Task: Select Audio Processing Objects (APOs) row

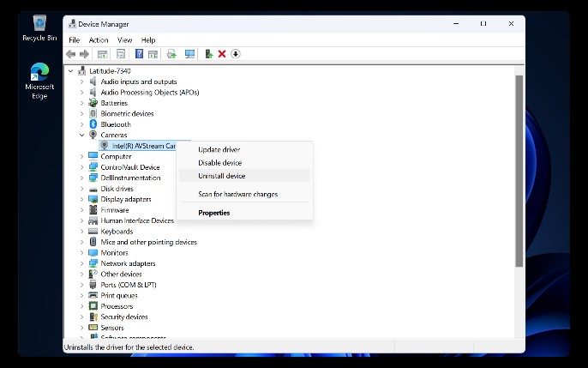Action: tap(150, 93)
